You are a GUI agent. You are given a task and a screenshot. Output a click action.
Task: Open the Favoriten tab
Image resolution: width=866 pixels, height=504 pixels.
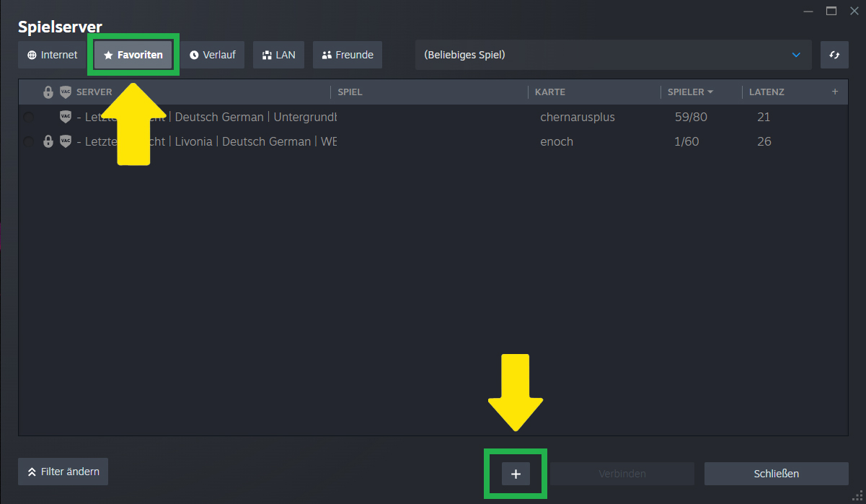133,55
